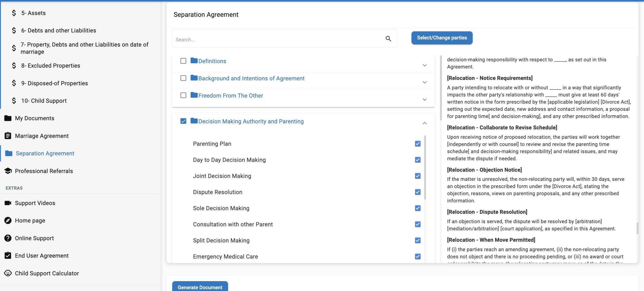Viewport: 644px width, 291px height.
Task: Click the Child Support Calculator face icon
Action: (8, 273)
